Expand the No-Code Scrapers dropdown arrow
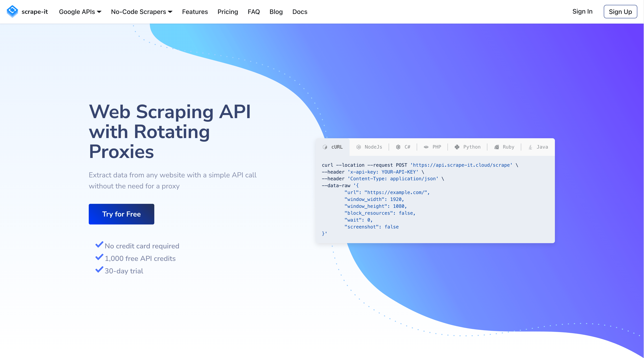 click(x=170, y=12)
